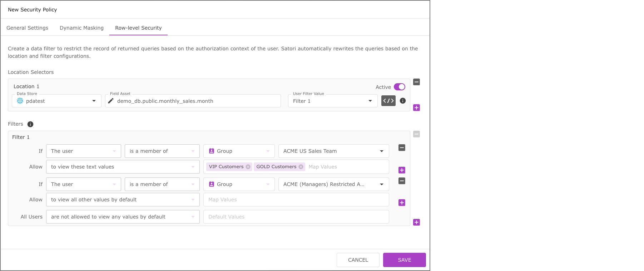Open the Data Store dropdown showing pdatest
Screen dimensions: 644x271
[x=56, y=101]
